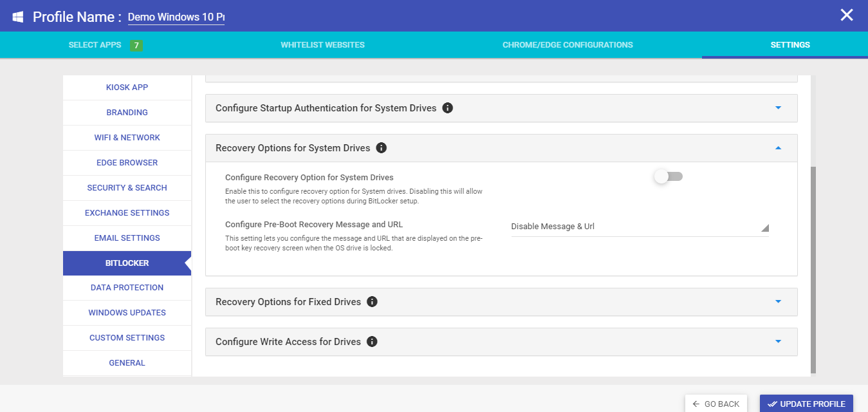
Task: Open Exchange Settings section
Action: tap(127, 213)
